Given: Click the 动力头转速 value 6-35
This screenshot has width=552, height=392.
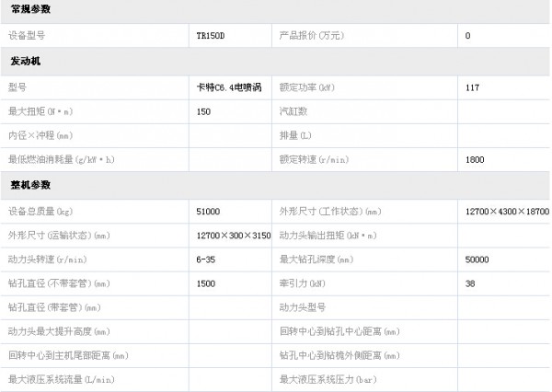Looking at the screenshot, I should [x=205, y=259].
